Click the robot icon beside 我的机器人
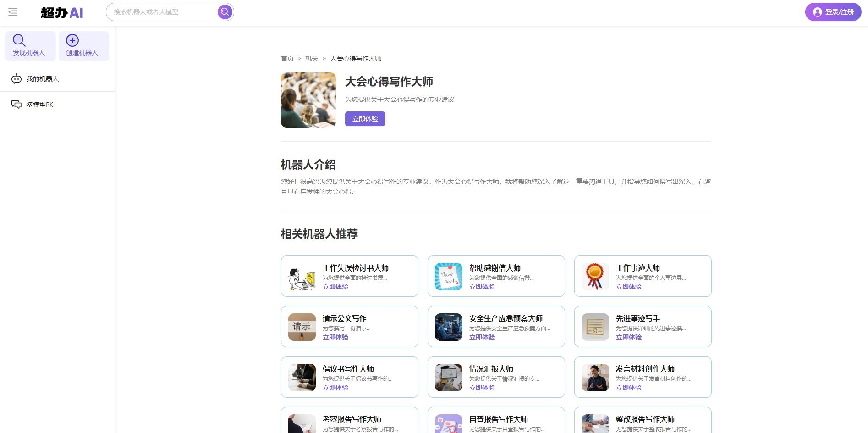The width and height of the screenshot is (868, 433). (16, 78)
